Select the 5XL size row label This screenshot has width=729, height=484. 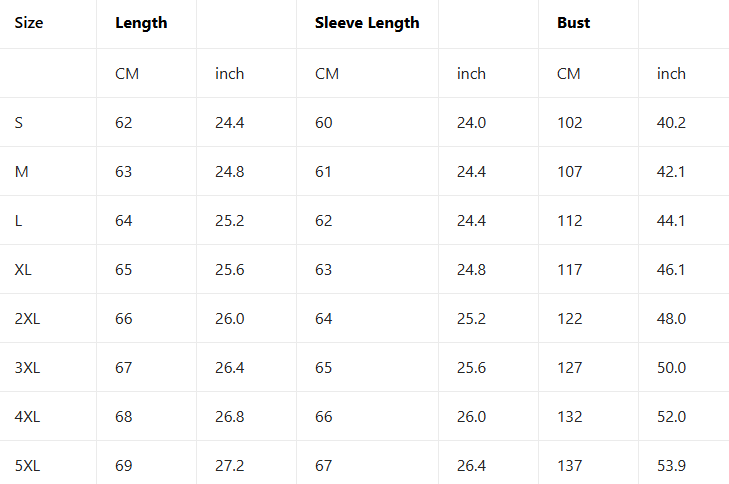click(x=28, y=466)
